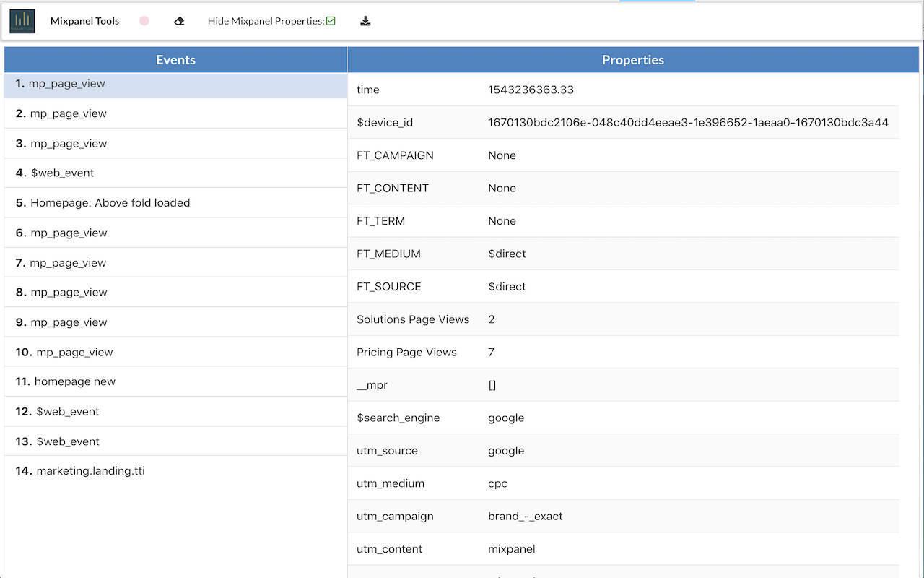The image size is (924, 578).
Task: Click the __mpr value []
Action: 492,385
